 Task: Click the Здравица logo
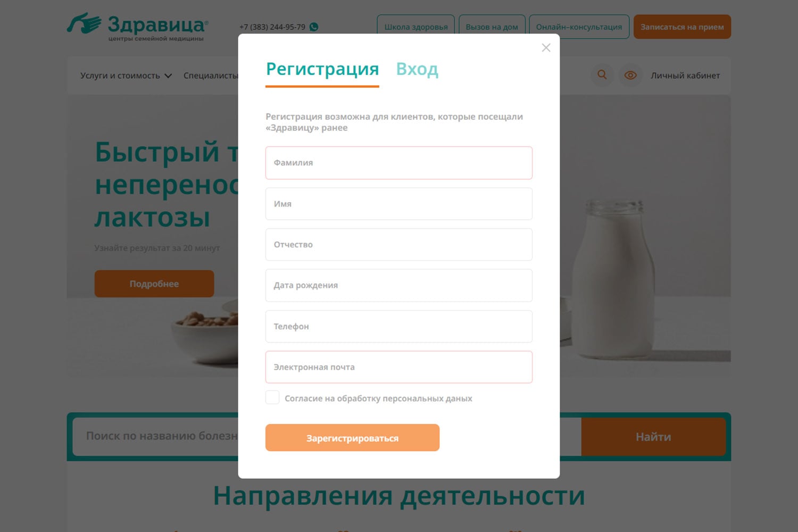coord(138,27)
